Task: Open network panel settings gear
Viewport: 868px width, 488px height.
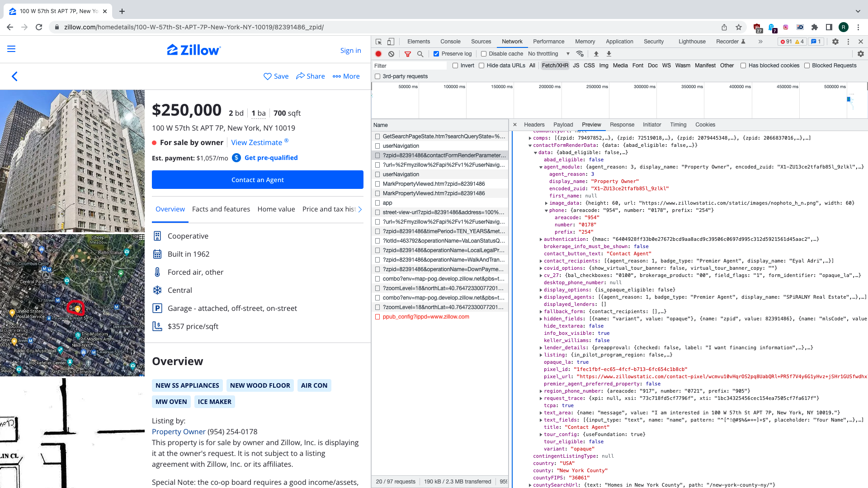Action: pyautogui.click(x=861, y=54)
